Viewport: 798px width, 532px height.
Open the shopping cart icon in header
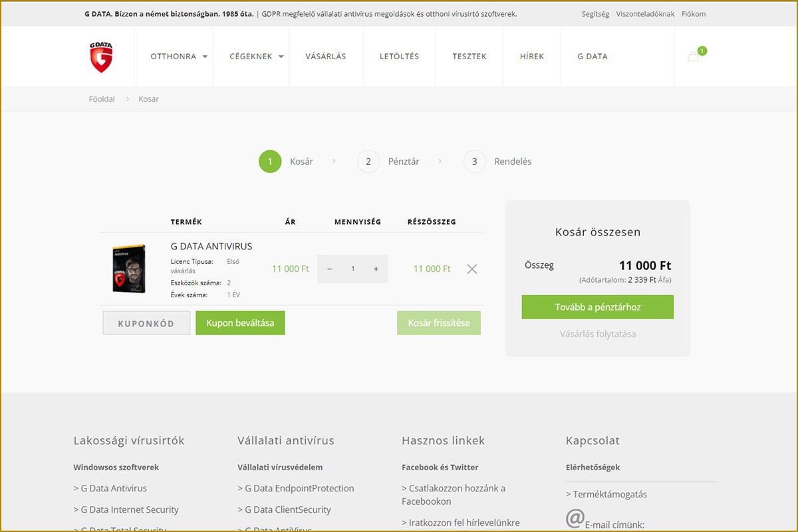(694, 57)
